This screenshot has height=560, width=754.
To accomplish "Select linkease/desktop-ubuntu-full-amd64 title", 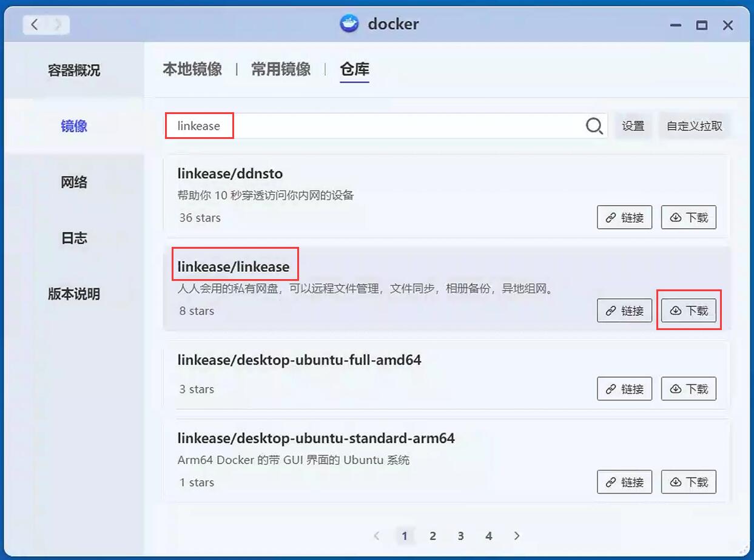I will [299, 360].
